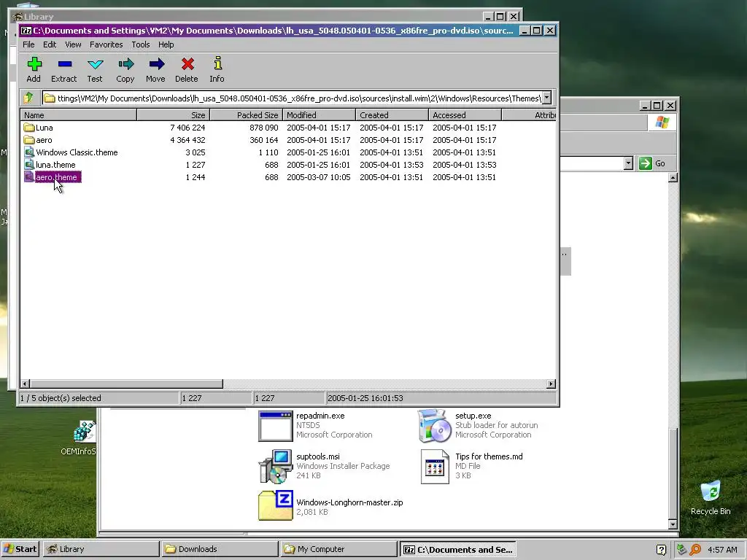Screen dimensions: 747x560
Task: Click the 7z icon in the title bar
Action: 26,31
